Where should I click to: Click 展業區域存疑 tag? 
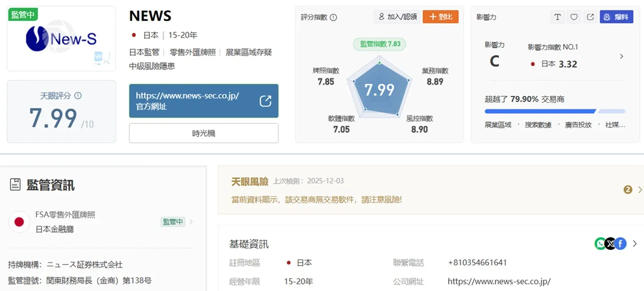248,52
